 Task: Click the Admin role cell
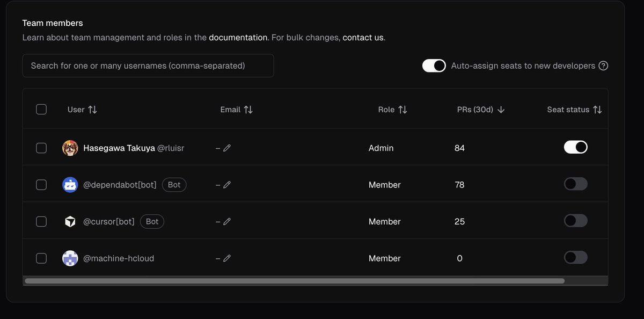tap(381, 148)
